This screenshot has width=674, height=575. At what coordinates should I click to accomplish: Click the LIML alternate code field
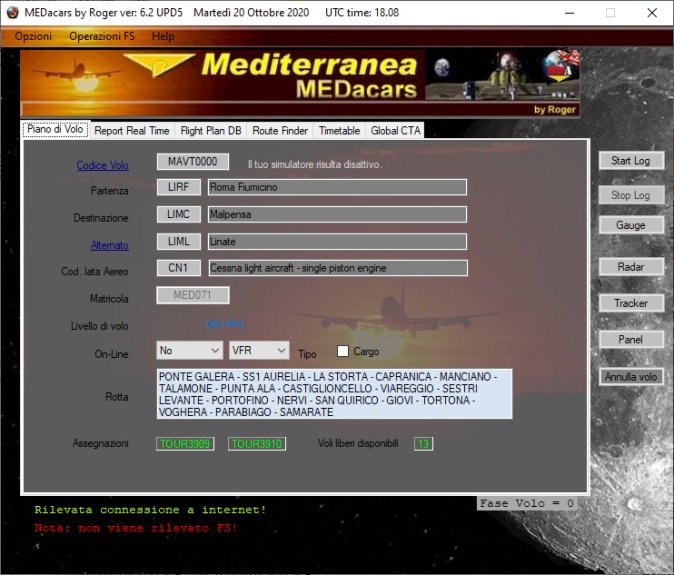click(178, 242)
